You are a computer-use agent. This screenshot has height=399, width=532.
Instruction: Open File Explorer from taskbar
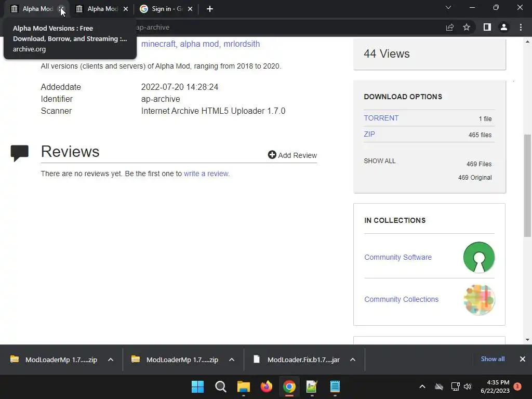coord(244,387)
